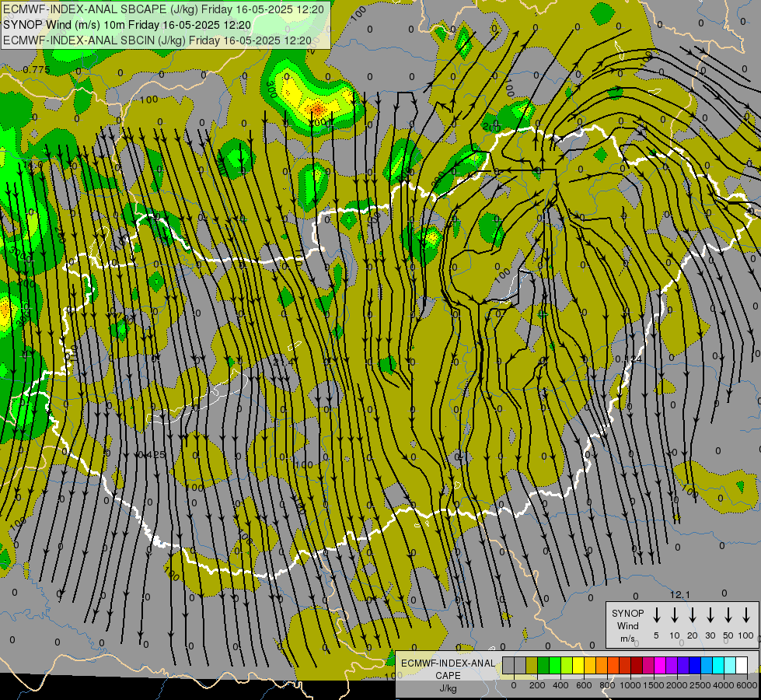Click the '6000' tick label on the CAPE scale
Image resolution: width=761 pixels, height=700 pixels.
click(747, 685)
